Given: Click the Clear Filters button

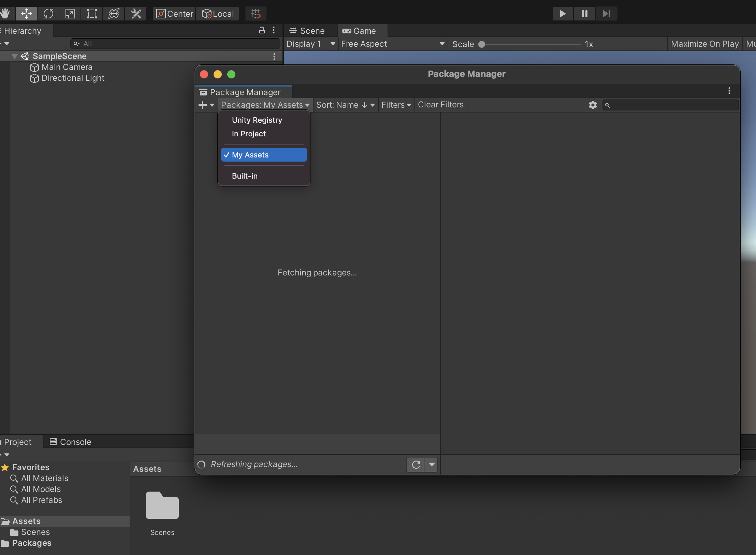Looking at the screenshot, I should (x=440, y=105).
